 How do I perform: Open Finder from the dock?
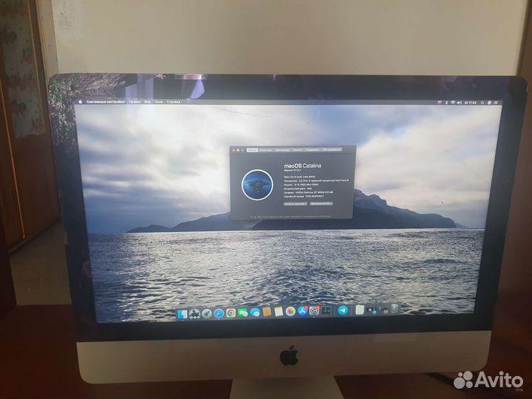coord(183,314)
